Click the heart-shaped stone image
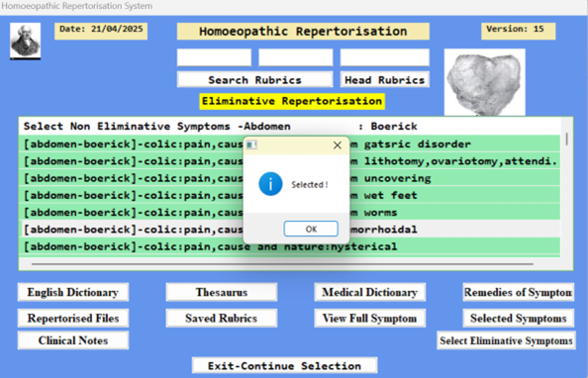The image size is (588, 378). [x=484, y=82]
